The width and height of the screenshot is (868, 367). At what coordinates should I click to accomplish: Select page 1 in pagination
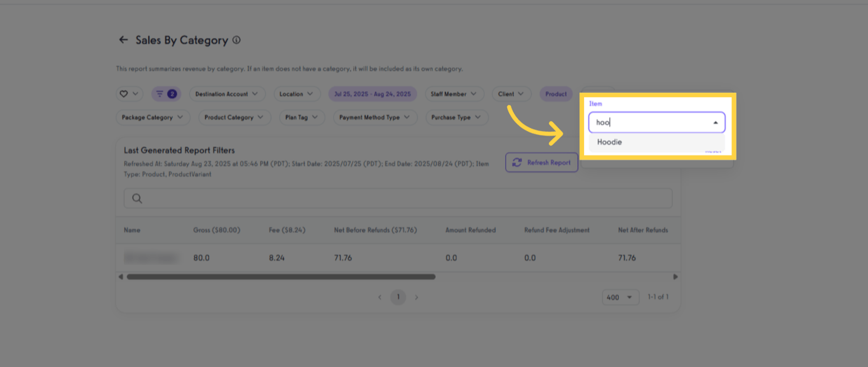tap(398, 297)
